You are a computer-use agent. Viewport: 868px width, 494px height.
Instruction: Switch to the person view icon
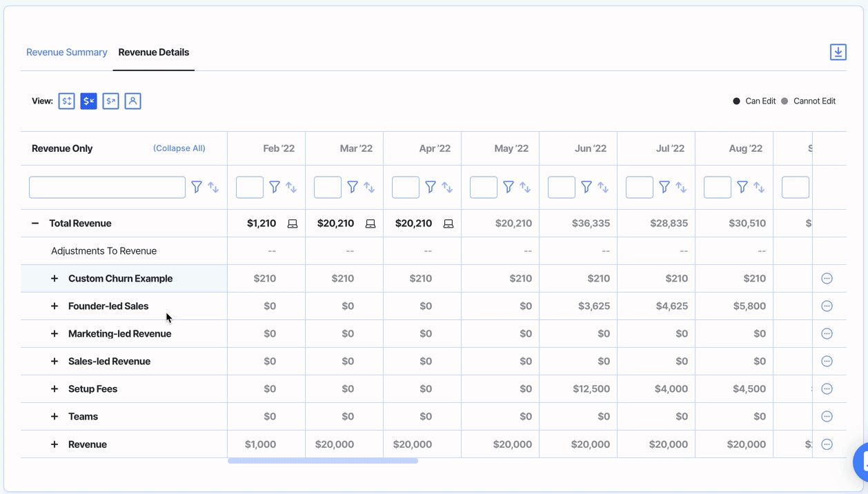133,101
